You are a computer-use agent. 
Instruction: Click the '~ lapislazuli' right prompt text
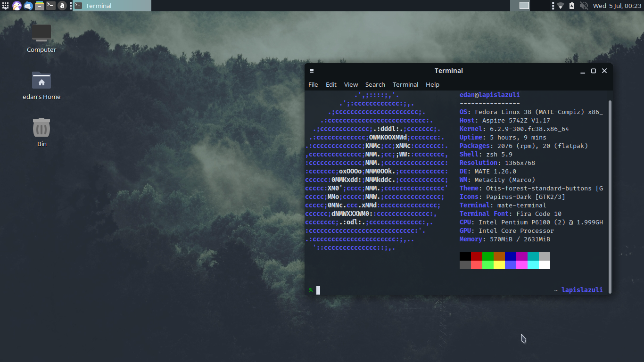tap(578, 290)
